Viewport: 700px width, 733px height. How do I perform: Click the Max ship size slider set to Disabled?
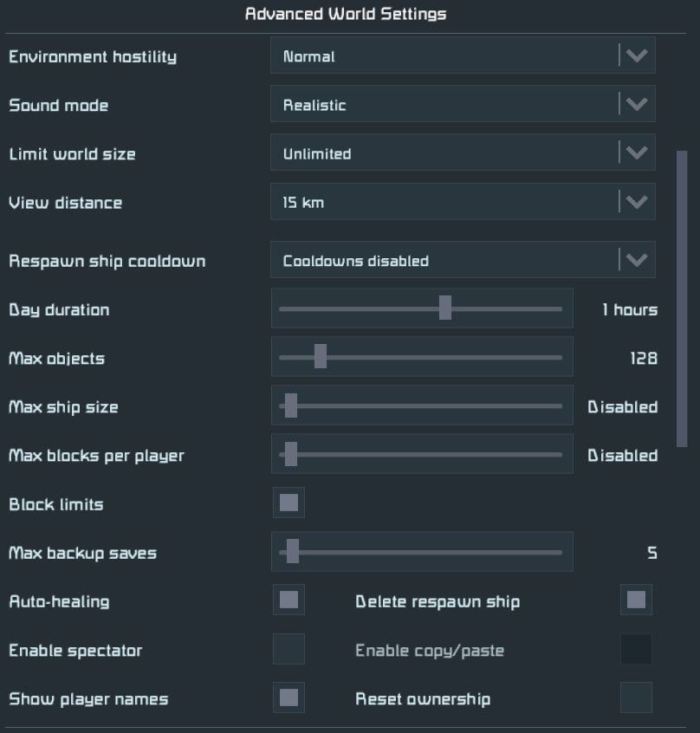tap(292, 405)
